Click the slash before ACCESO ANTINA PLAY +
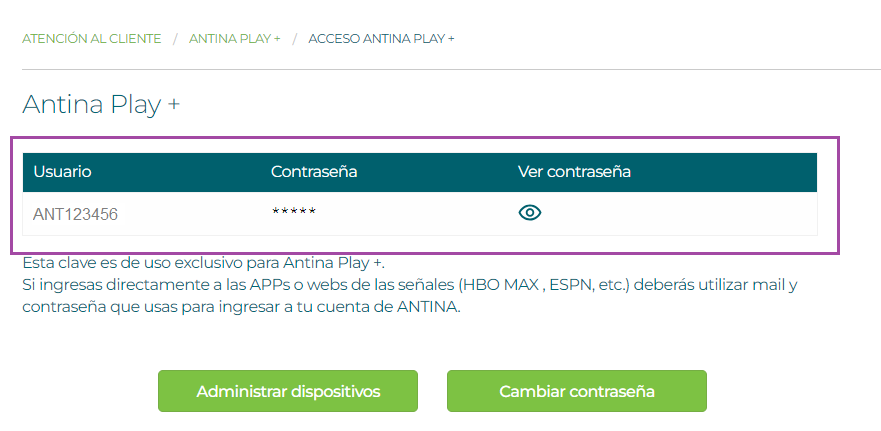The width and height of the screenshot is (881, 431). tap(294, 38)
